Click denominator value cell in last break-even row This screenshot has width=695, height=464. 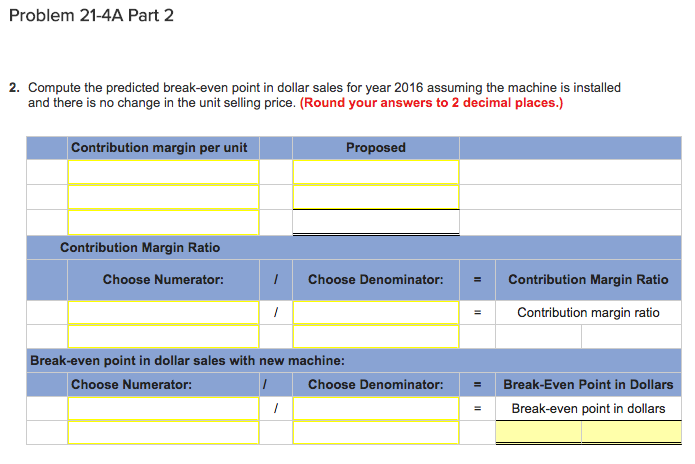(376, 432)
